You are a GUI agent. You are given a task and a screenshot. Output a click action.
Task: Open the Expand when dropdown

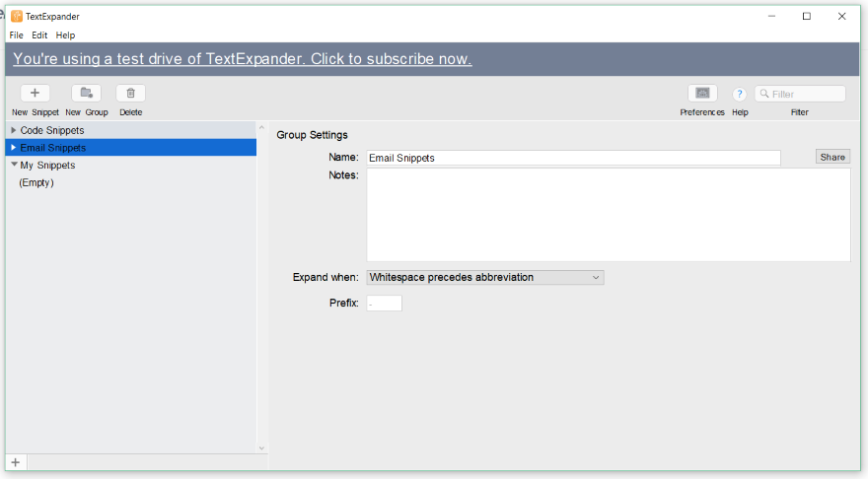tap(484, 278)
